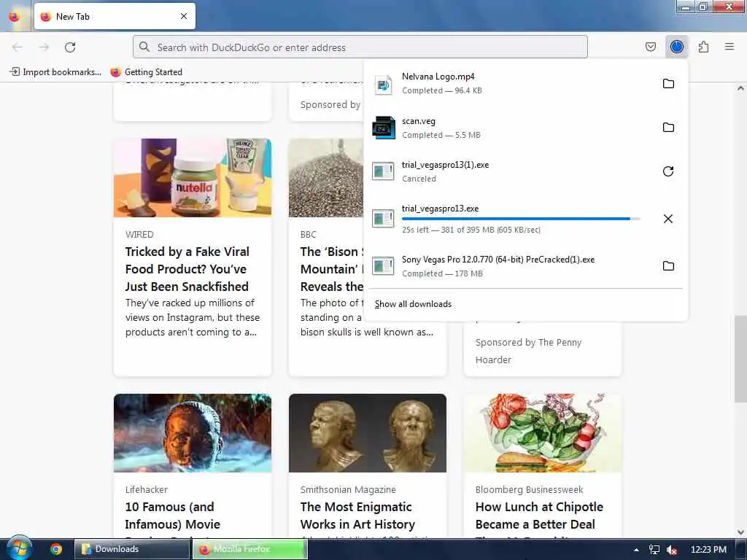Click the vertical scrollbar thumb
747x560 pixels.
[740, 359]
